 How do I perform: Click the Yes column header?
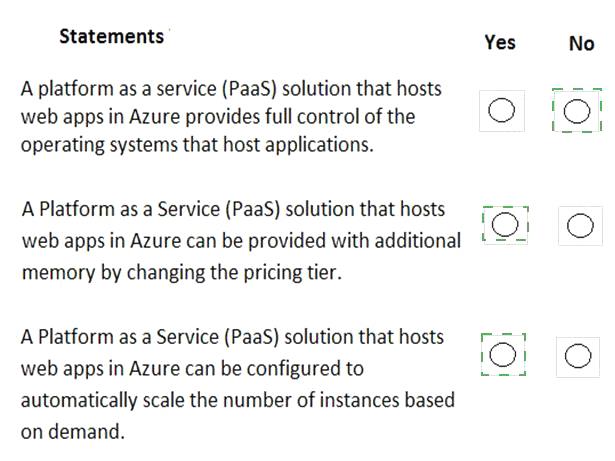tap(500, 42)
